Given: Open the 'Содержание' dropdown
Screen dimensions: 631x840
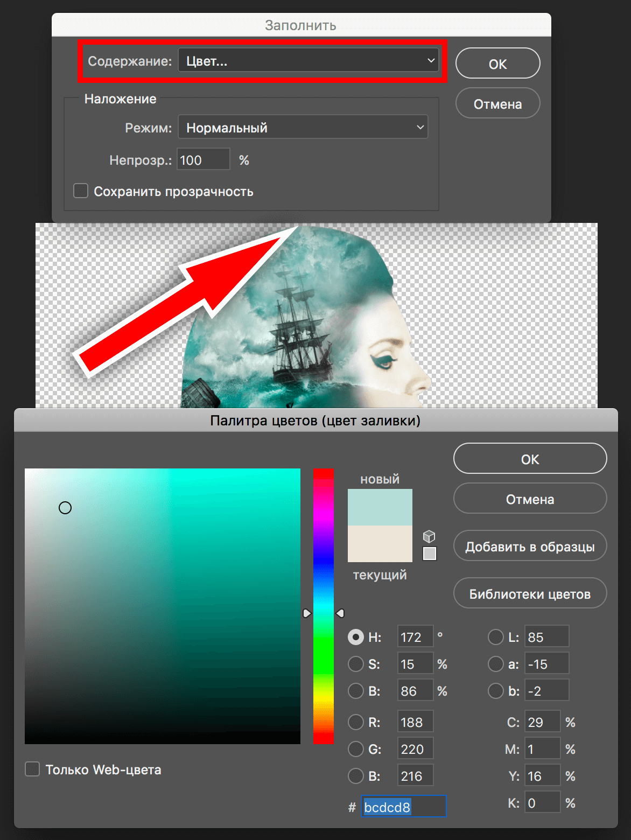Looking at the screenshot, I should 309,61.
